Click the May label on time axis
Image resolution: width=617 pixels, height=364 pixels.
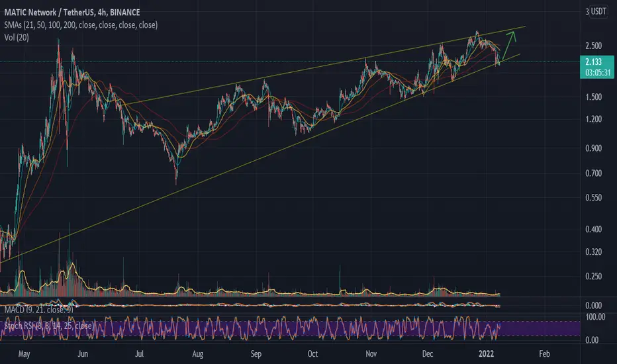(24, 354)
